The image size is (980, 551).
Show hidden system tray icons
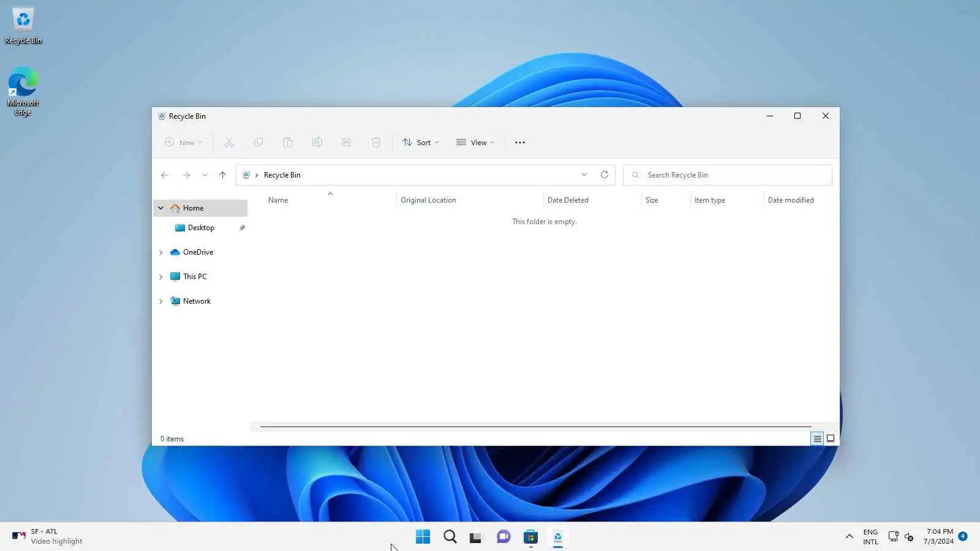tap(849, 537)
